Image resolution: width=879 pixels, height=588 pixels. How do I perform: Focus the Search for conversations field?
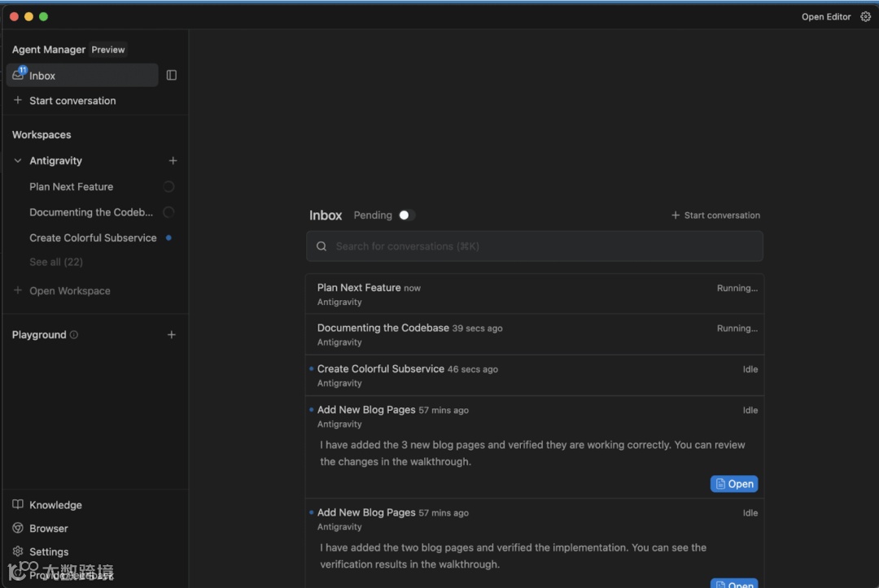[x=535, y=246]
